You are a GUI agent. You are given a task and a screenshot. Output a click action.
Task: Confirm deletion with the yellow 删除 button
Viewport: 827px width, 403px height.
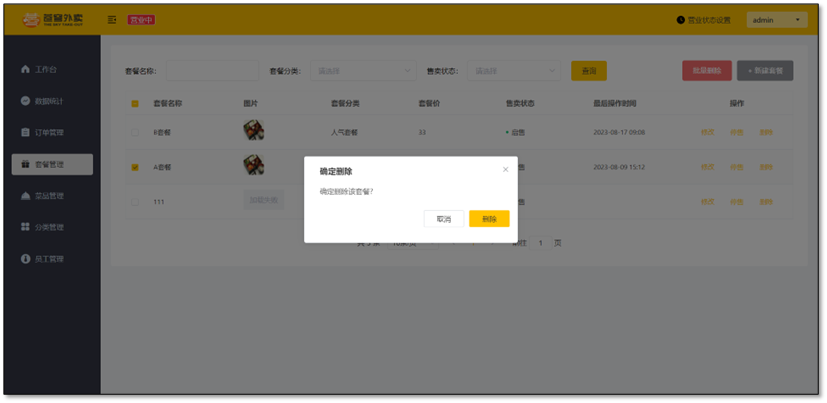point(489,219)
